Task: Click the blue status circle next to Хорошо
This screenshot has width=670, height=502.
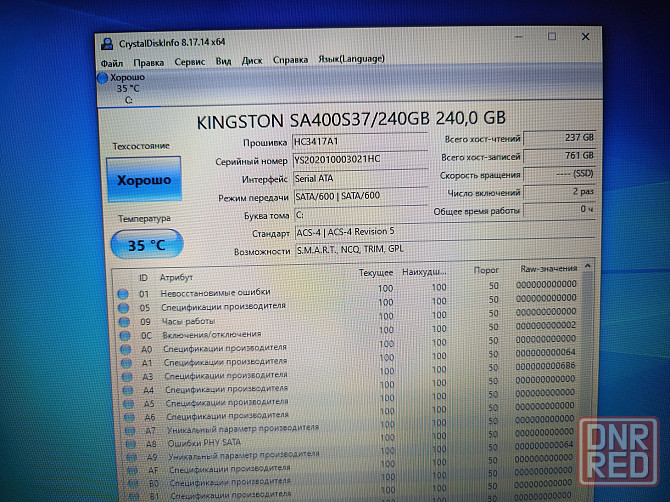Action: tap(102, 78)
